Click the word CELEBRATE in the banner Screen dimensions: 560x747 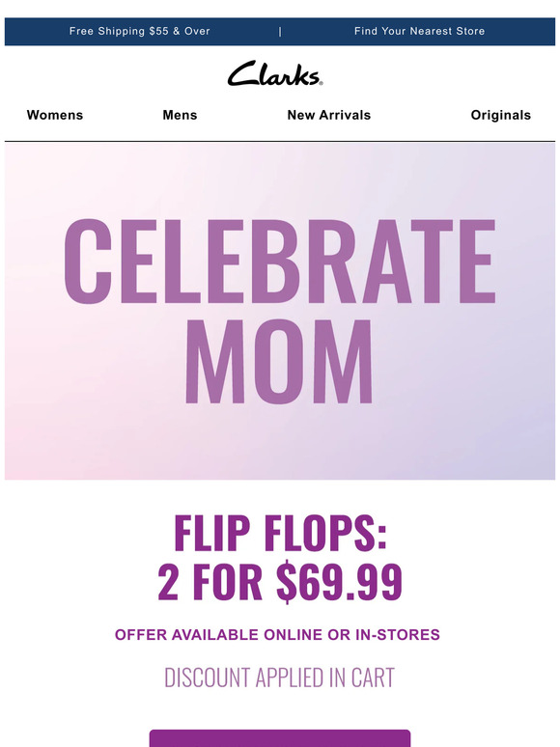280,262
